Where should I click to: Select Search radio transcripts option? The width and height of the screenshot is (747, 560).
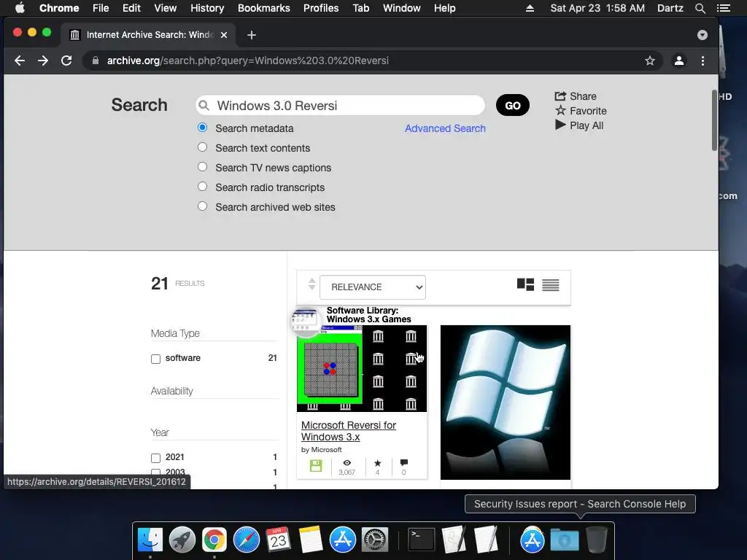(x=203, y=187)
